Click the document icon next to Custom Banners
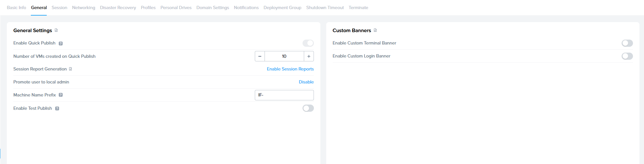Image resolution: width=644 pixels, height=164 pixels. [x=375, y=31]
